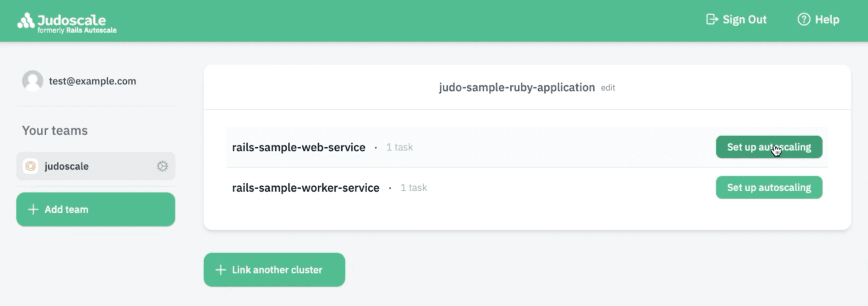Click '1 task' beside rails-sample-web-service
The height and width of the screenshot is (306, 868).
tap(399, 147)
